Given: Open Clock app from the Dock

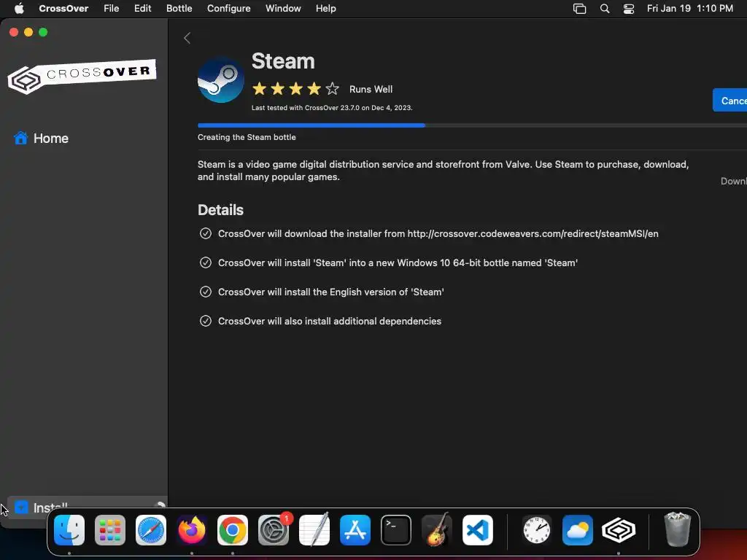Looking at the screenshot, I should pos(536,530).
